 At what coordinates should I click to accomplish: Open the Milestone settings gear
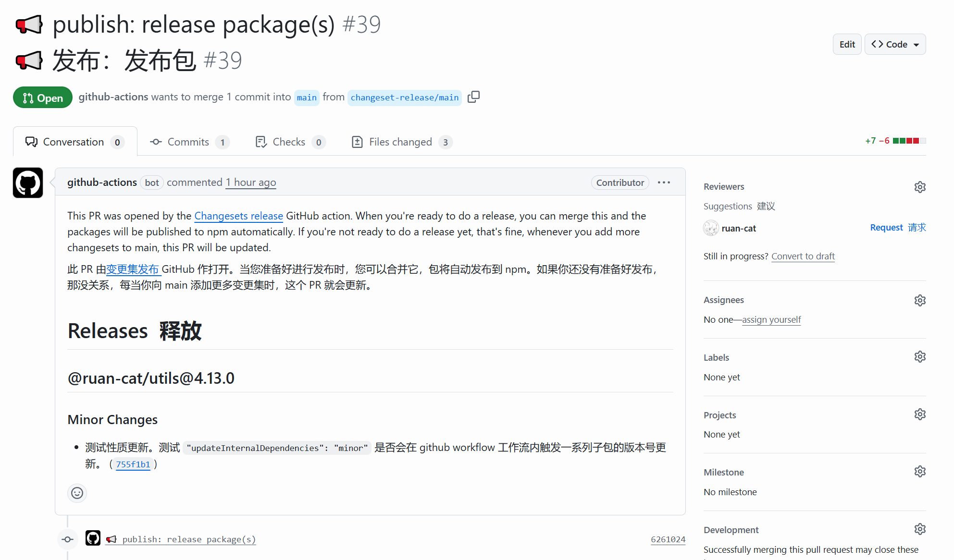click(919, 472)
